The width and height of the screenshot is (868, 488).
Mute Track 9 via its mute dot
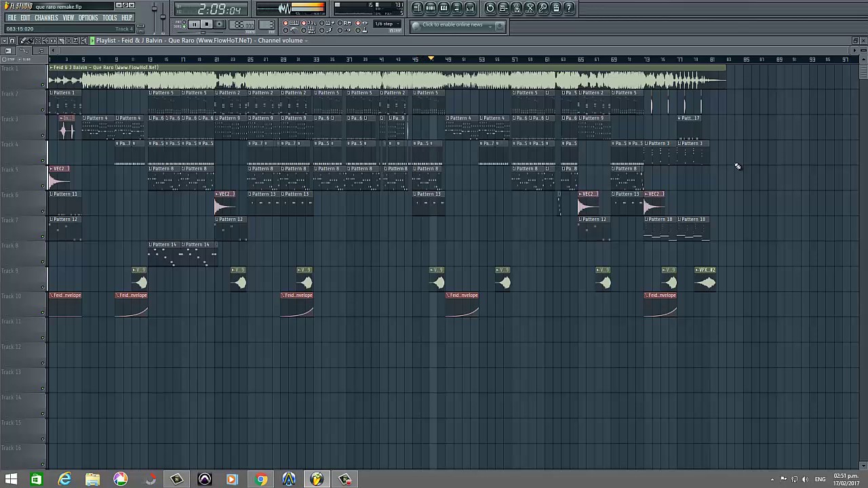[x=43, y=287]
